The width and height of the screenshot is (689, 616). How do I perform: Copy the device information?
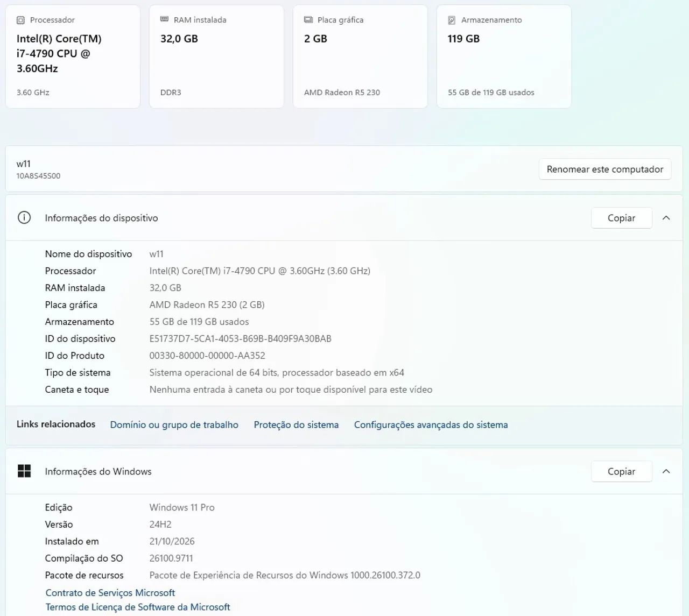coord(622,218)
